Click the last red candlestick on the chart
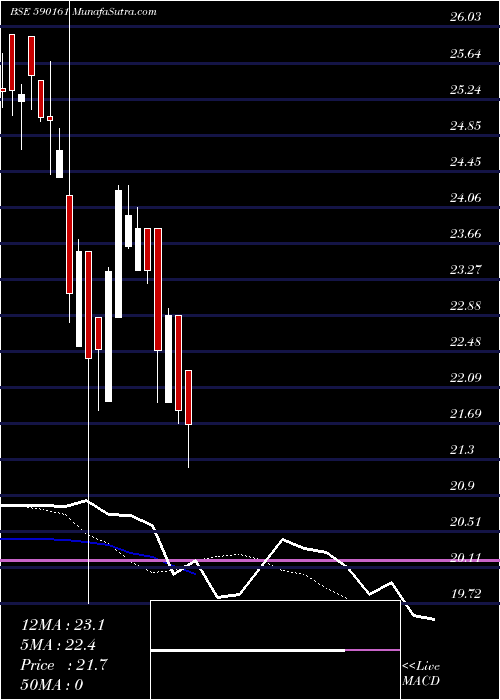Image resolution: width=500 pixels, height=700 pixels. tap(188, 397)
